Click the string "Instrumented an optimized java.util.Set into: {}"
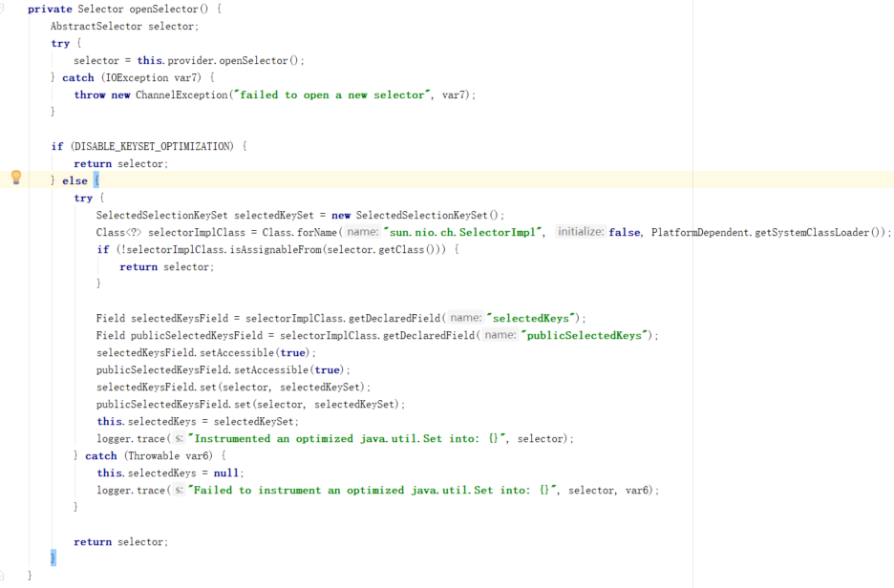Image resolution: width=894 pixels, height=588 pixels. (348, 439)
